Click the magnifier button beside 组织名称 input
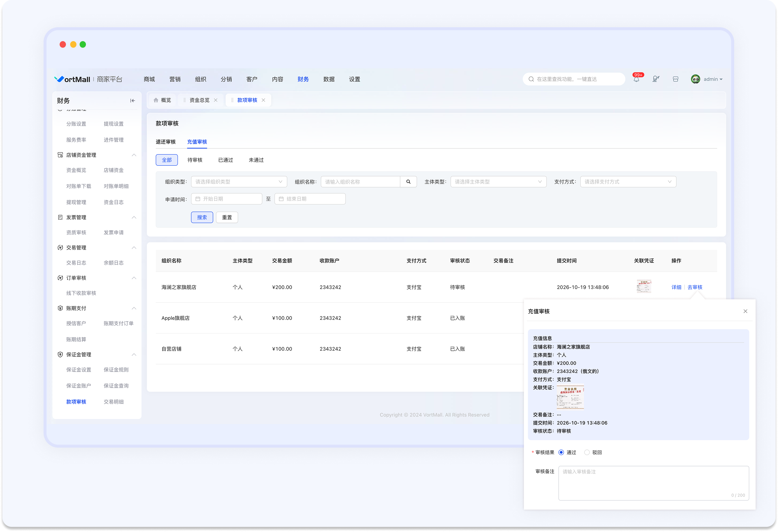Screen dimensions: 778x532 [408, 182]
